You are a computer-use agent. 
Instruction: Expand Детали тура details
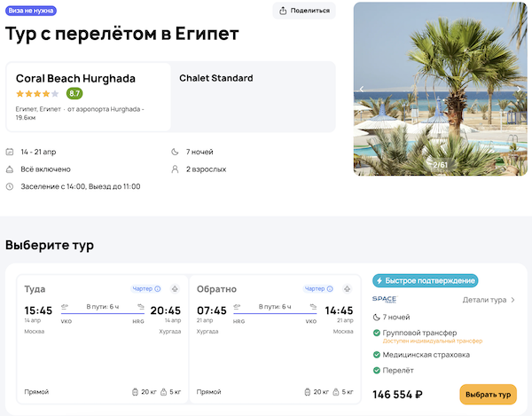tap(489, 300)
